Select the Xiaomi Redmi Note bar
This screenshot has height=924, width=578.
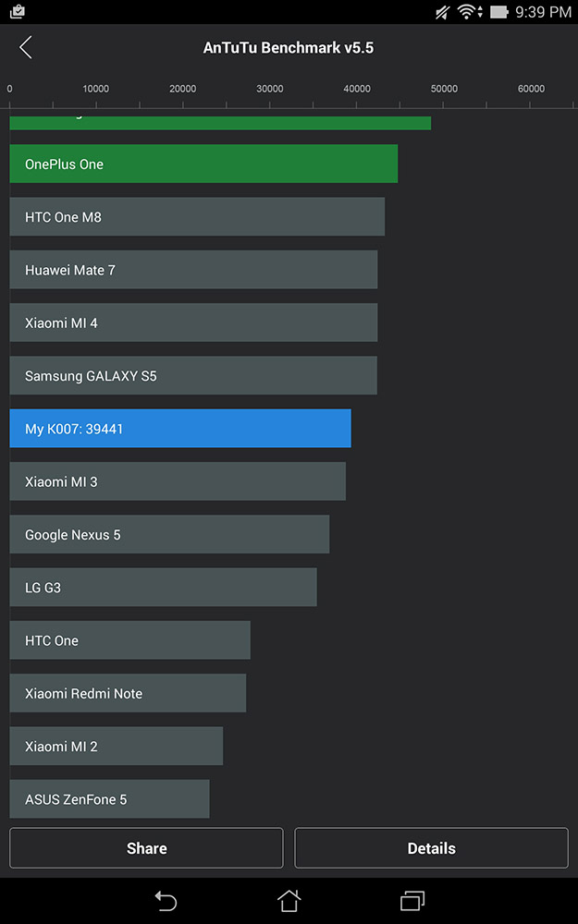click(x=128, y=693)
